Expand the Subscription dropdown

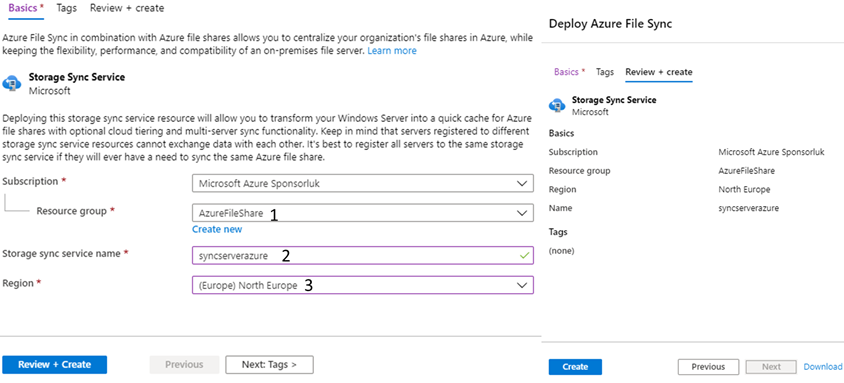(363, 183)
